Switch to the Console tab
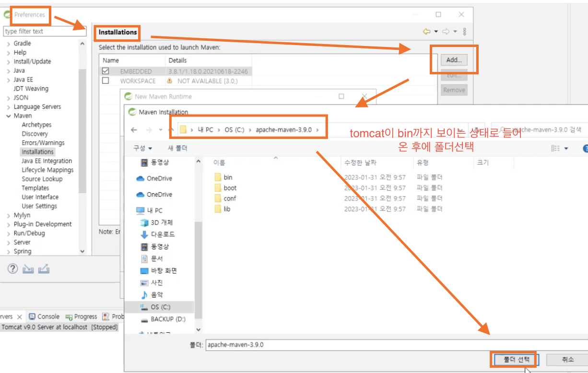The height and width of the screenshot is (373, 588). (44, 317)
